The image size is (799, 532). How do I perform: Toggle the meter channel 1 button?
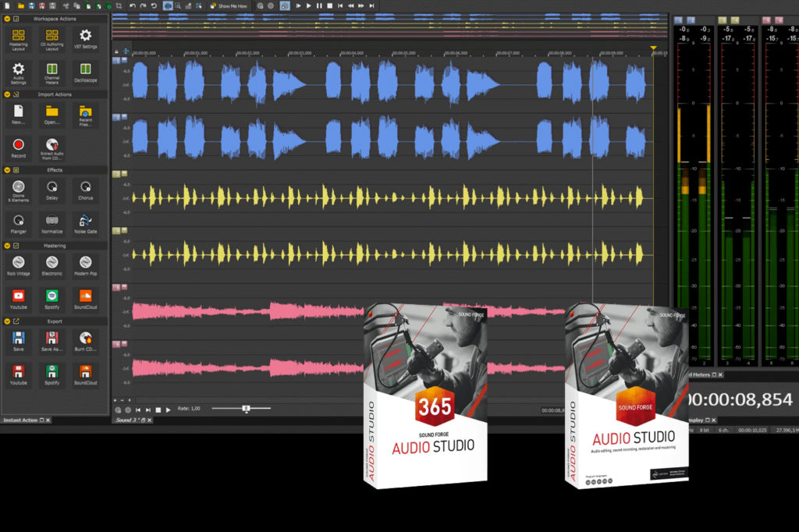678,20
